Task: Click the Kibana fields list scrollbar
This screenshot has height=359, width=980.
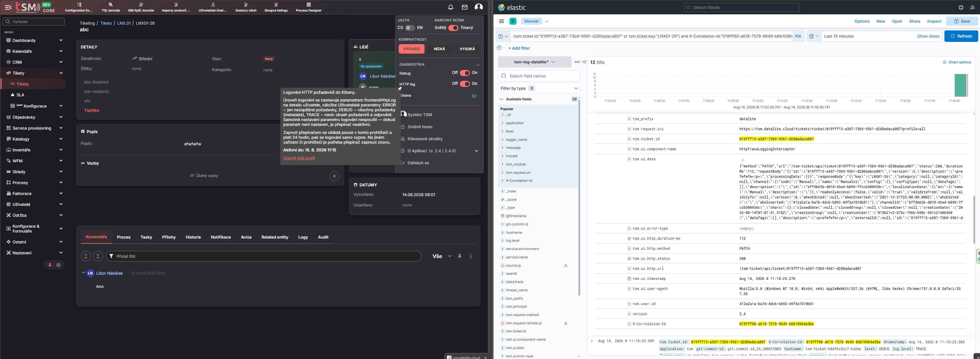Action: (579, 198)
